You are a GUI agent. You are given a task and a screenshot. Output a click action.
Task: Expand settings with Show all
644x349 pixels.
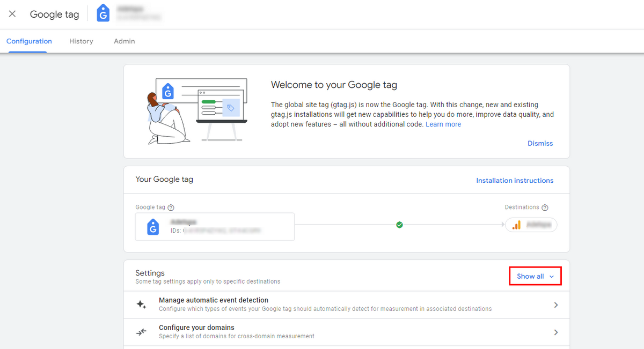tap(535, 276)
